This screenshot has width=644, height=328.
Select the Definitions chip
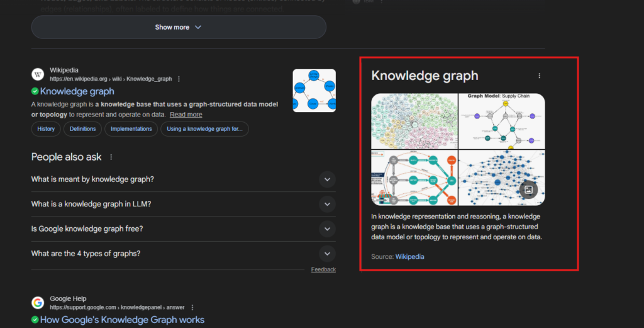click(x=83, y=129)
